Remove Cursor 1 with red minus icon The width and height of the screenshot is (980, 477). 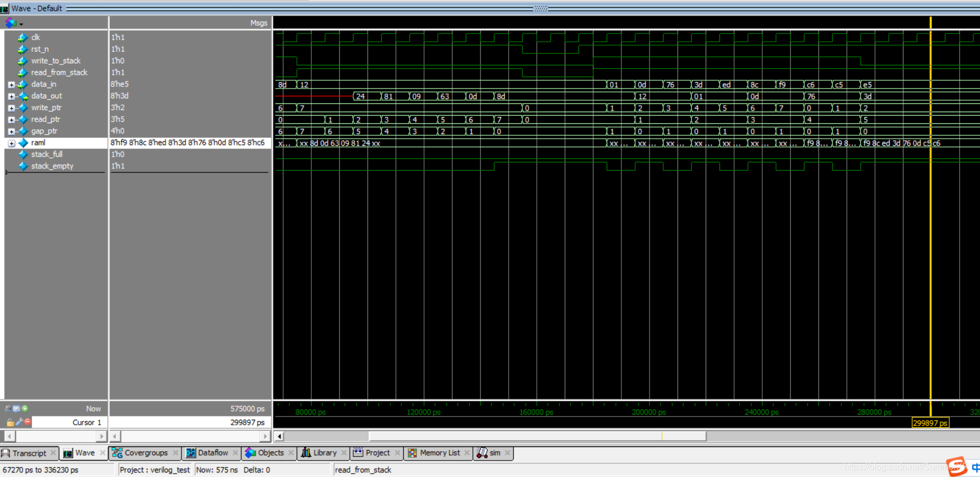27,422
